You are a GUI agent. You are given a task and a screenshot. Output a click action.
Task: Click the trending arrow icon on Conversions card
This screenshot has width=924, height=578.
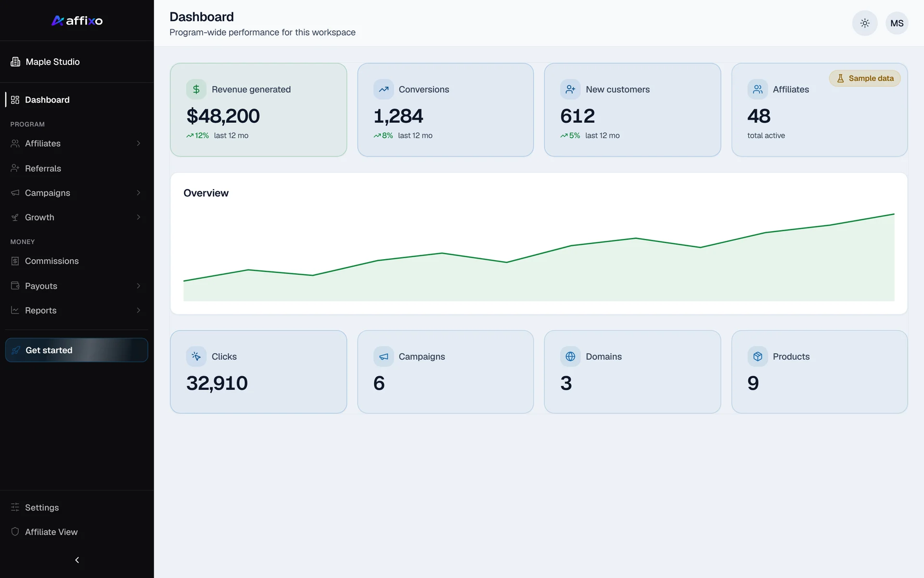(384, 89)
